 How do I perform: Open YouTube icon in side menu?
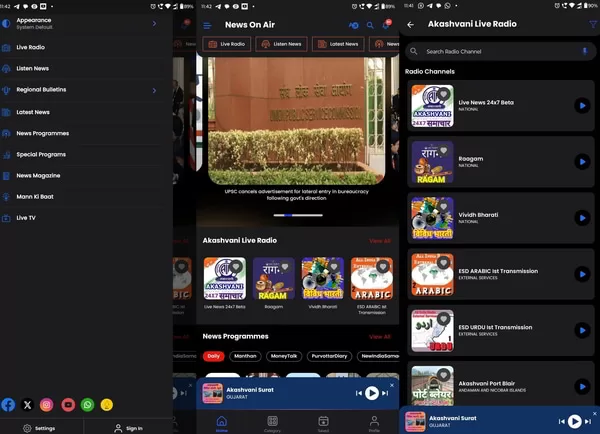click(68, 405)
